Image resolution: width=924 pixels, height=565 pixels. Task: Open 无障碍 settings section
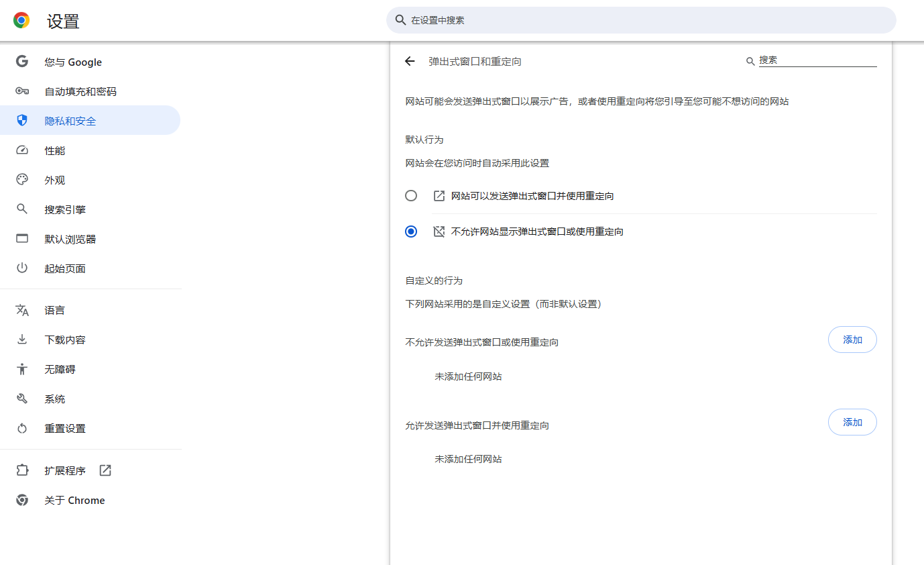coord(90,369)
